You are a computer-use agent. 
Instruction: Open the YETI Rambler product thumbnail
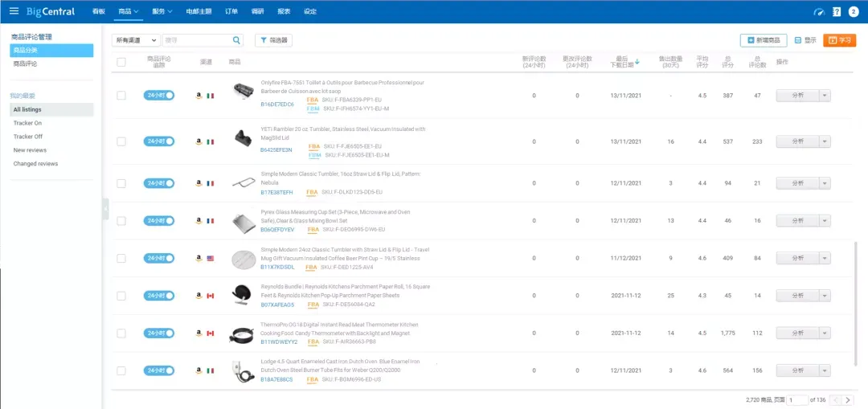(242, 137)
